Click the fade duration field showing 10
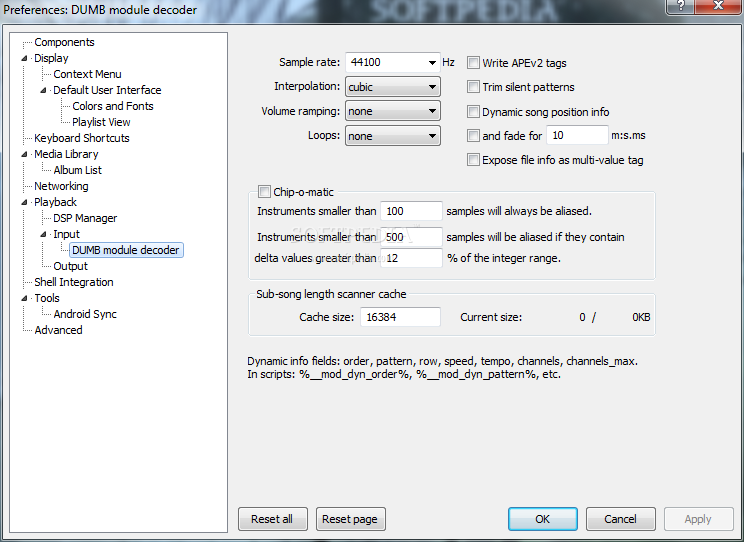The image size is (744, 542). click(577, 135)
